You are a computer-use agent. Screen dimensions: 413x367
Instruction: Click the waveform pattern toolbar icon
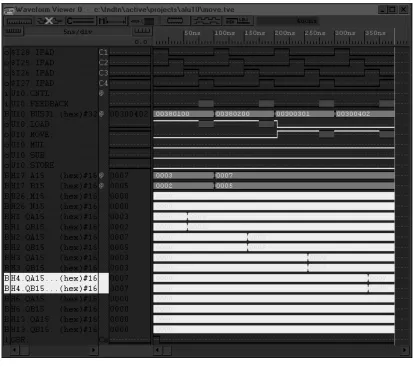pos(206,21)
